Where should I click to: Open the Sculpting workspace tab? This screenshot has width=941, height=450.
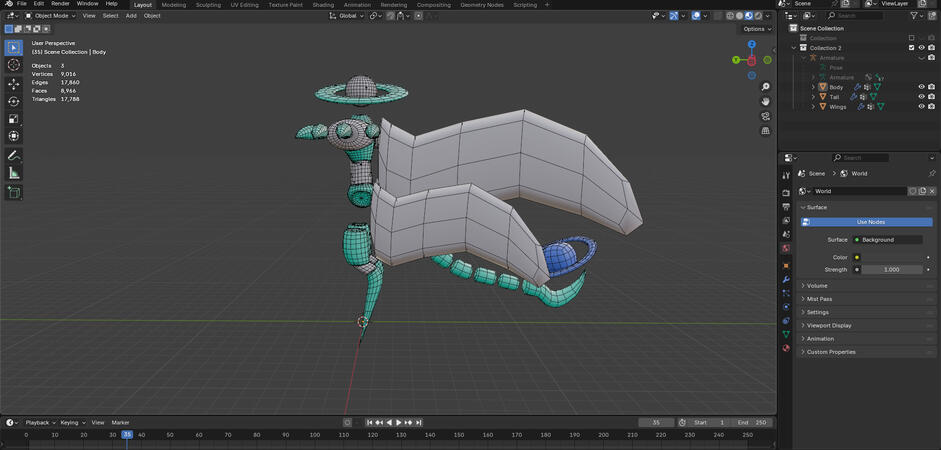pyautogui.click(x=208, y=5)
